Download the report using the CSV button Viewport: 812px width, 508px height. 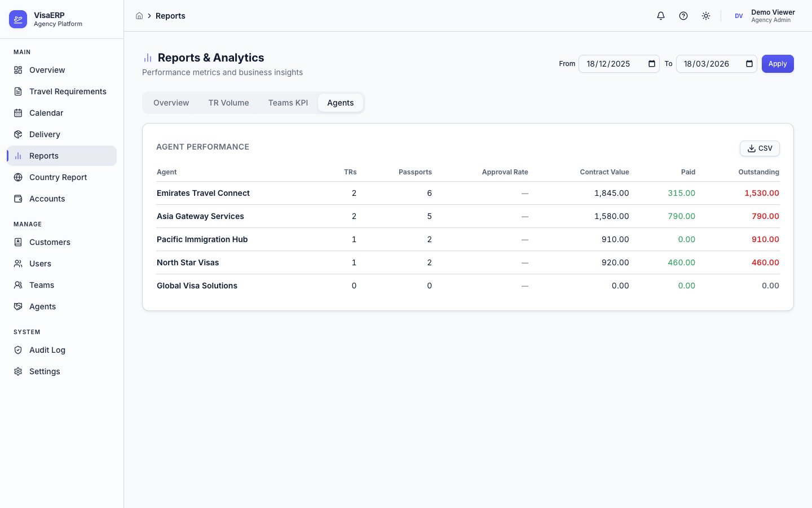click(760, 148)
